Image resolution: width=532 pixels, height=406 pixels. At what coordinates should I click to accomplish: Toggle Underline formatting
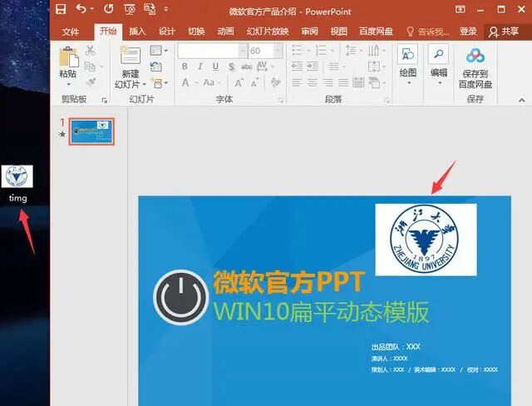click(215, 67)
